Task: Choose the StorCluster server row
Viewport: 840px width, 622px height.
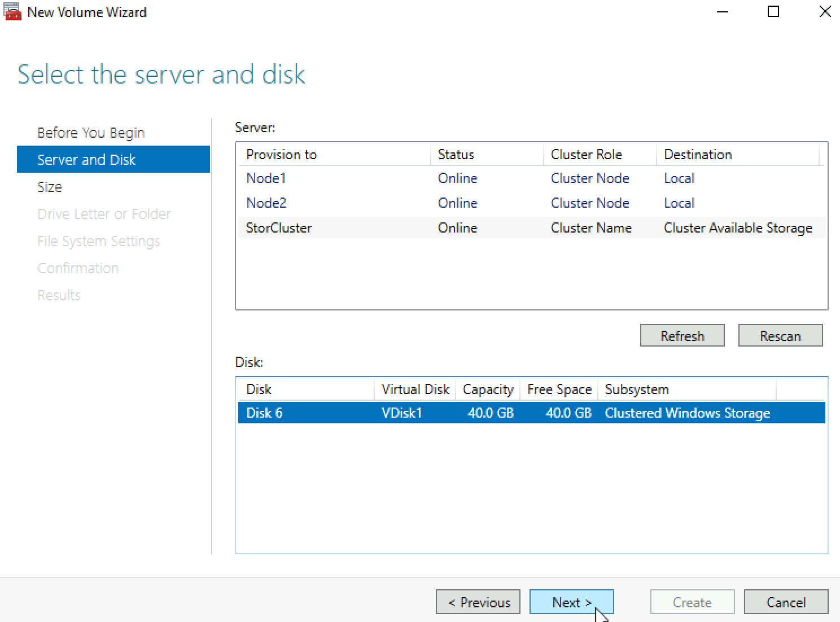Action: click(x=531, y=228)
